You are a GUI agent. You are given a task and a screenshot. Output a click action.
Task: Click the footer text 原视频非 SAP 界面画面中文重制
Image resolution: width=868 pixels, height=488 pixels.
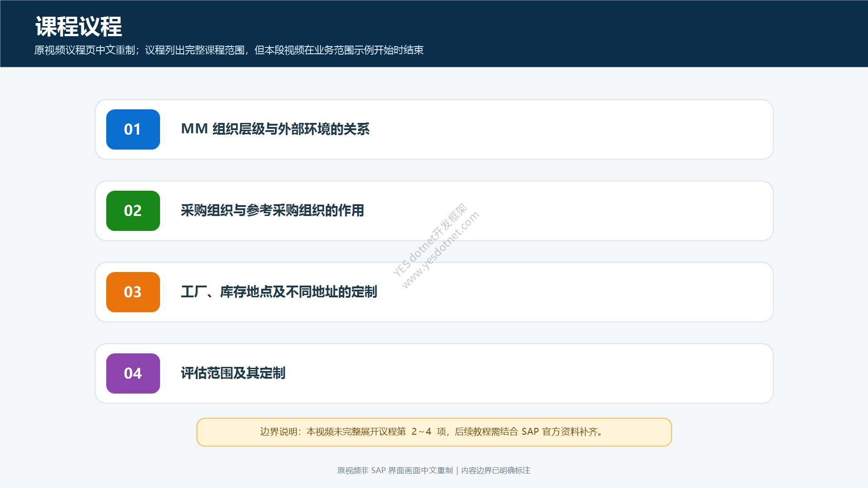coord(395,470)
